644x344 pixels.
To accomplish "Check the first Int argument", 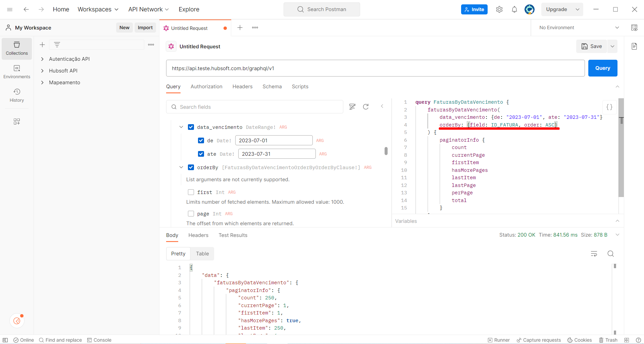I will click(191, 192).
